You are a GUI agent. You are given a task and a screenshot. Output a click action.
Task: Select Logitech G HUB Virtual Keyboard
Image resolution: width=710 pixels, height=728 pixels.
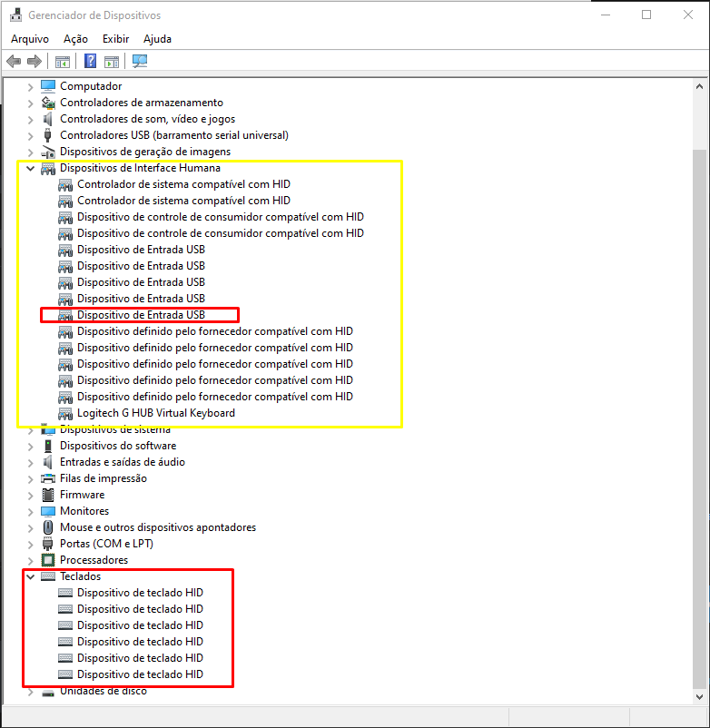pos(156,413)
